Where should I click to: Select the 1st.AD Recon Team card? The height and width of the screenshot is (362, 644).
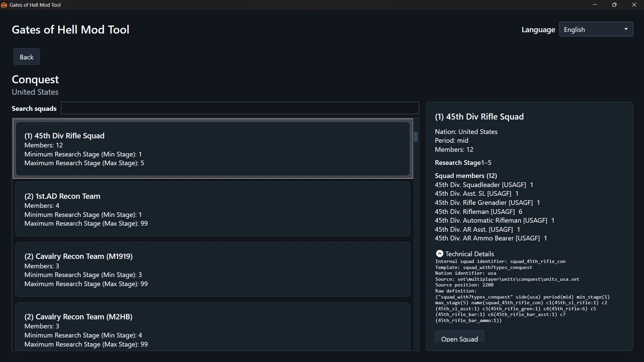point(213,209)
